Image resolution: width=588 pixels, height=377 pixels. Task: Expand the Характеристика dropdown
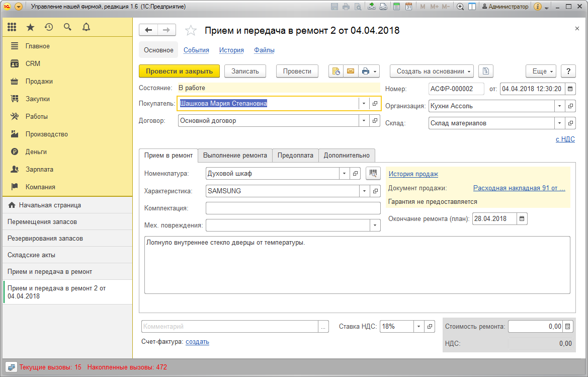(364, 191)
